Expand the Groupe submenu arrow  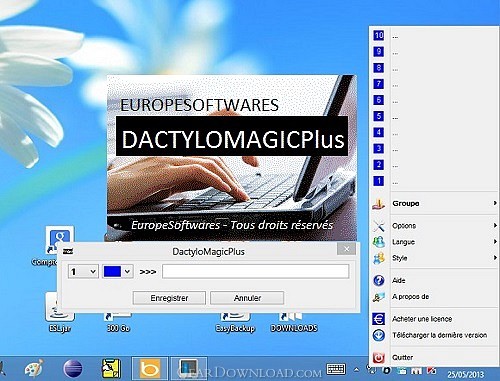click(x=495, y=203)
